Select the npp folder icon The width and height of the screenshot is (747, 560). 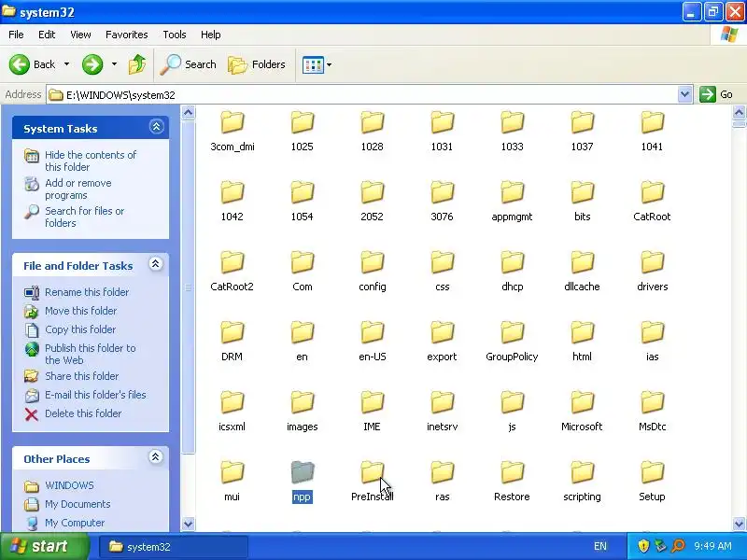(x=302, y=472)
